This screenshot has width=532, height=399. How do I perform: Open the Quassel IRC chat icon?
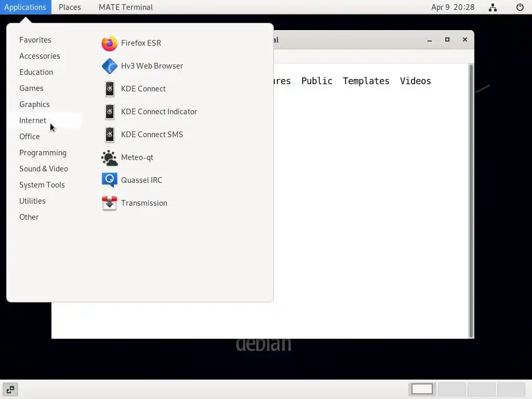click(x=109, y=180)
